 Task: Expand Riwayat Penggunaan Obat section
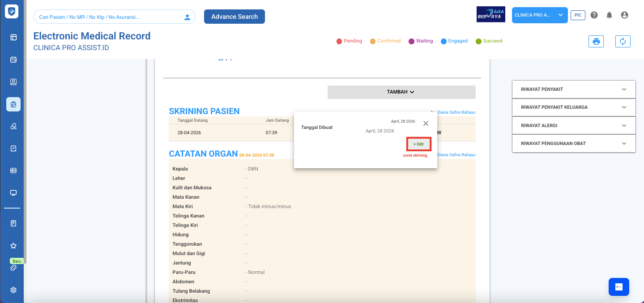coord(573,144)
